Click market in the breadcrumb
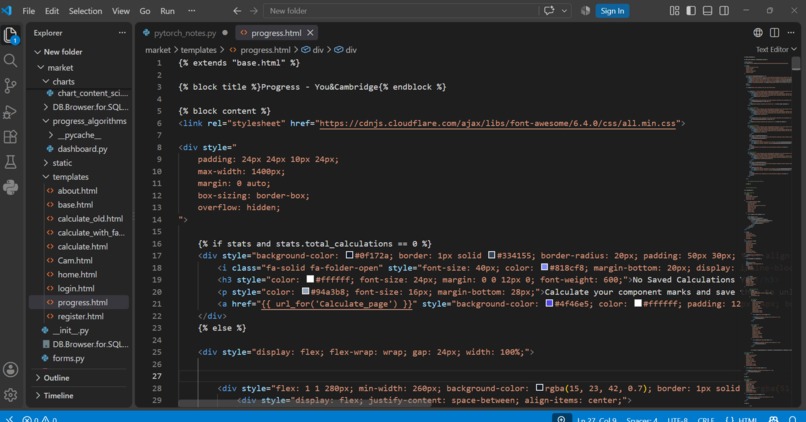Image resolution: width=806 pixels, height=422 pixels. click(x=158, y=50)
